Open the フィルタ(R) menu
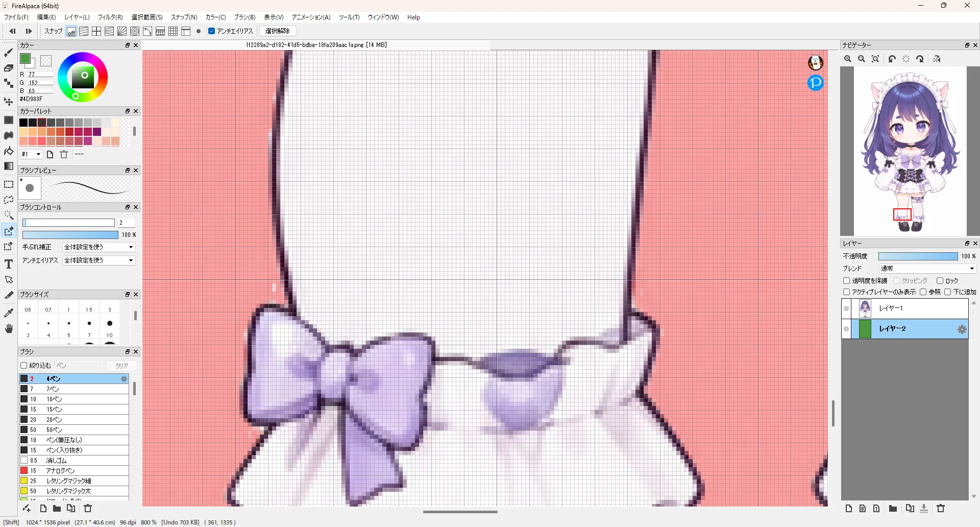Image resolution: width=980 pixels, height=527 pixels. (110, 17)
